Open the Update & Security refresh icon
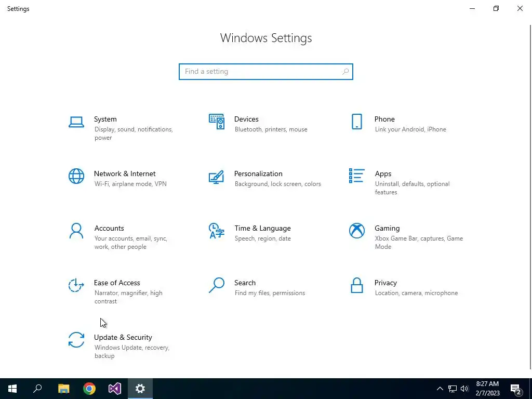This screenshot has width=532, height=399. pos(76,340)
